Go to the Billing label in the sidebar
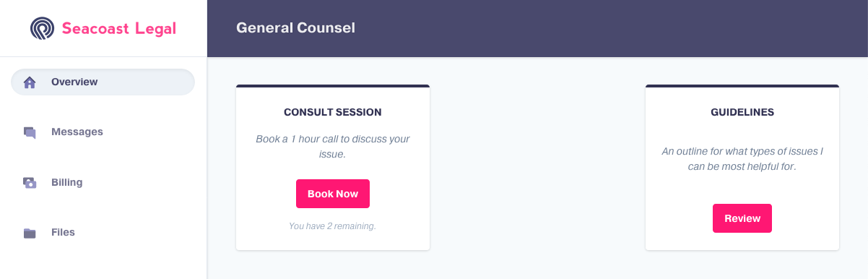Image resolution: width=868 pixels, height=279 pixels. tap(67, 182)
